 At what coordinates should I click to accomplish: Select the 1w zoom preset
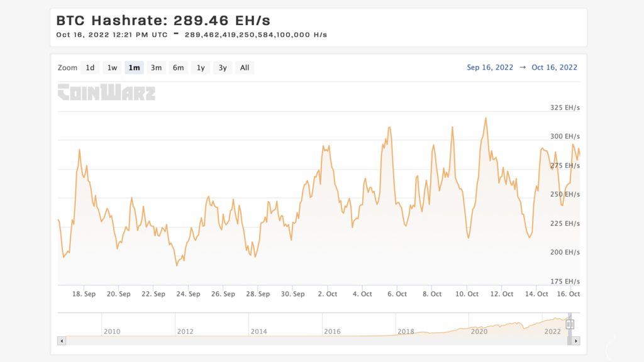112,67
